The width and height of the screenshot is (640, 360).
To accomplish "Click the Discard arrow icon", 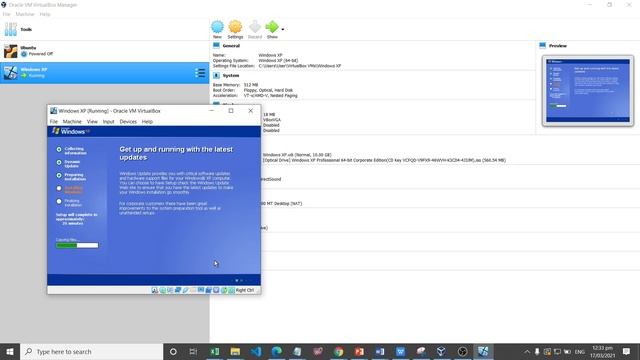I will pos(255,27).
